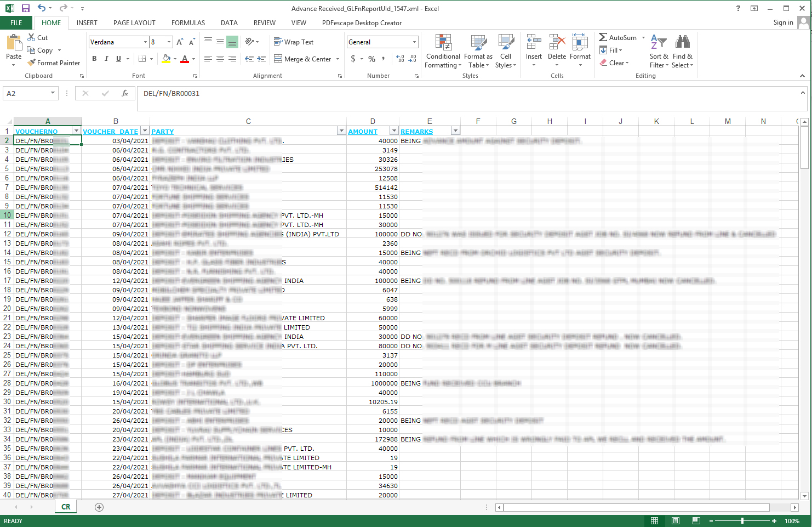812x527 pixels.
Task: Click the Find & Select binoculars icon
Action: (x=682, y=43)
